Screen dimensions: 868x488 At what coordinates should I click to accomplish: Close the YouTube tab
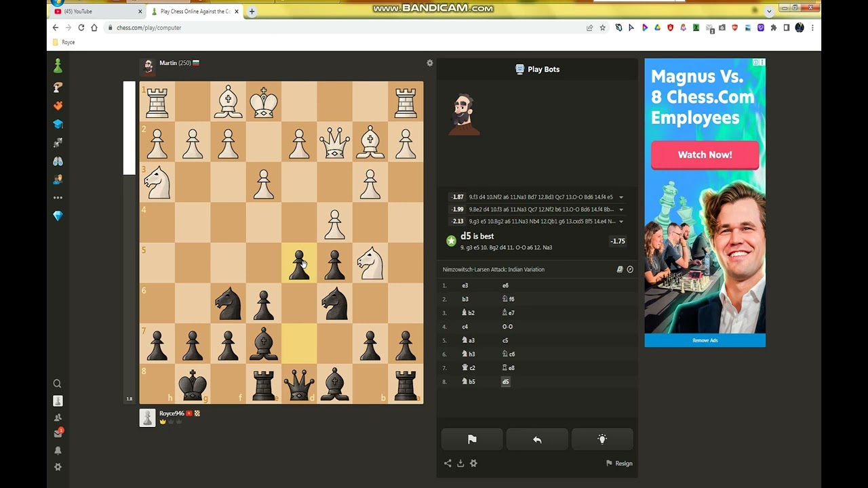pyautogui.click(x=140, y=12)
